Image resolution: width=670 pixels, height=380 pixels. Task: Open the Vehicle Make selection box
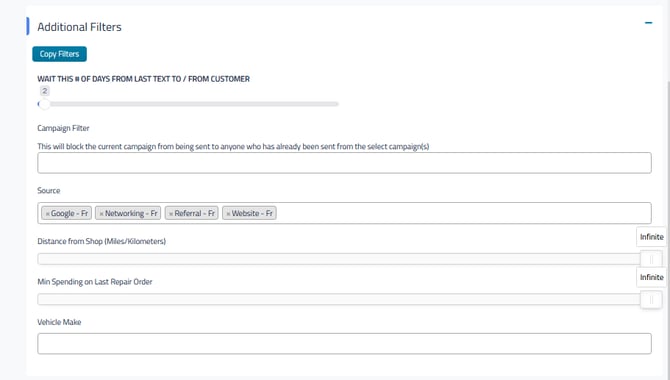[344, 344]
